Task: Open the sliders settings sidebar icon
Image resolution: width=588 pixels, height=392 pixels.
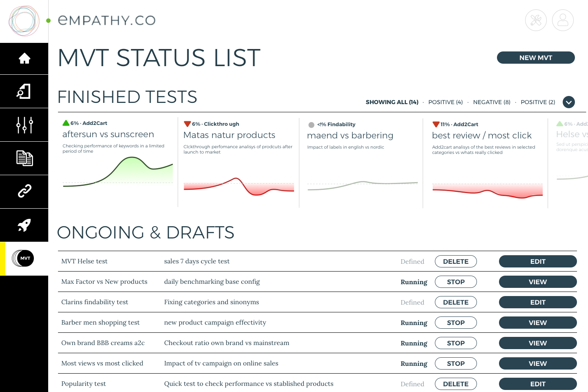Action: click(x=24, y=125)
